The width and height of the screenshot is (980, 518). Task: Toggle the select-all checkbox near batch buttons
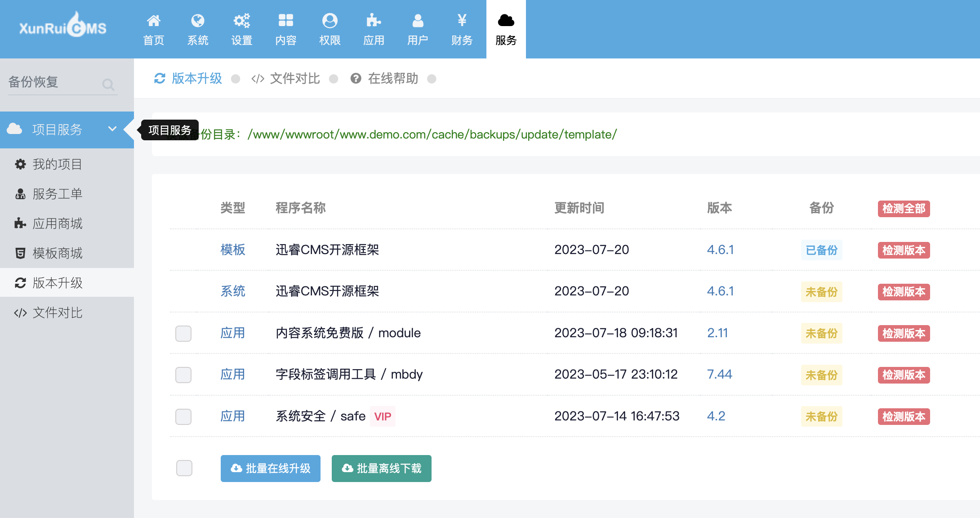click(184, 468)
